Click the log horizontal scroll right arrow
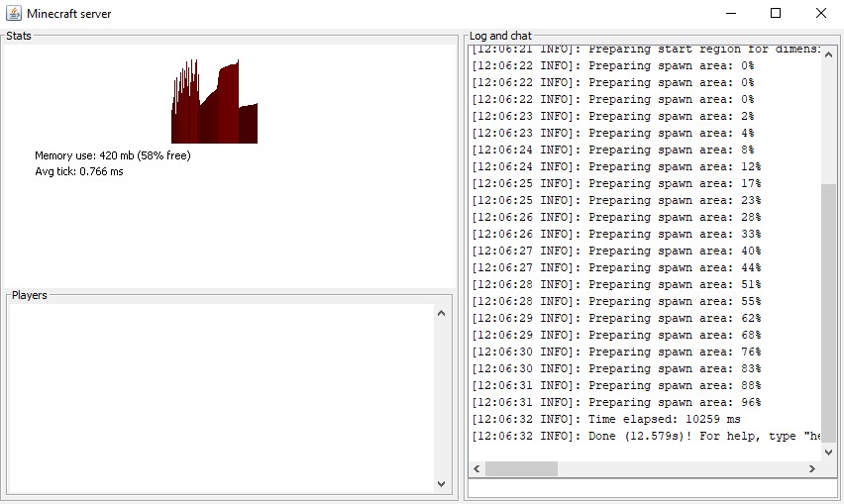This screenshot has width=844, height=504. point(811,469)
